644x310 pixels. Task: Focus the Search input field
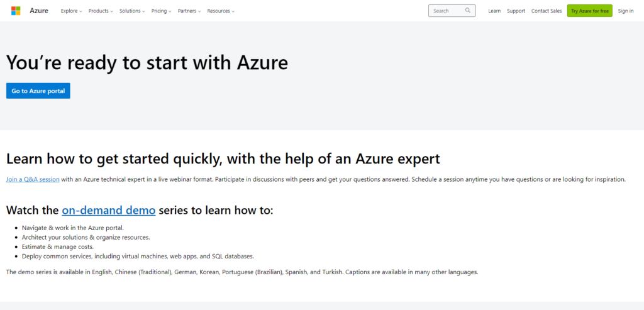point(447,11)
